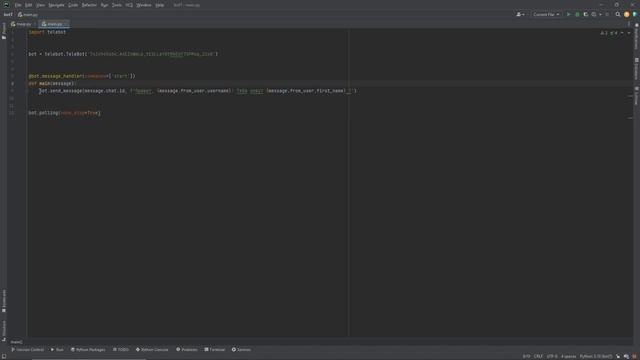This screenshot has width=640, height=360.
Task: Click the orange IDE updates icon
Action: click(x=627, y=14)
